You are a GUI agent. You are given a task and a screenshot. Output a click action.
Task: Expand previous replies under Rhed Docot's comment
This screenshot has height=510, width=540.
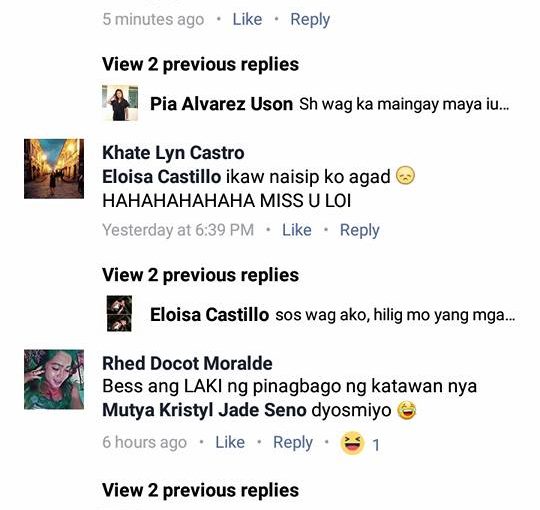pyautogui.click(x=200, y=491)
